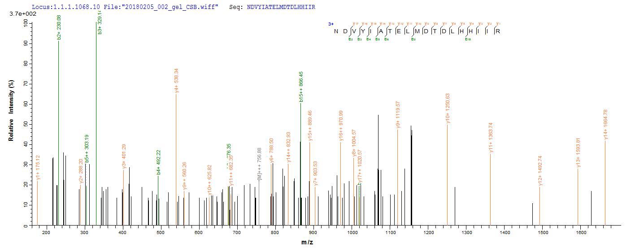Select the b15 fragment marker in sequence
This screenshot has height=252, width=644.
pos(468,39)
